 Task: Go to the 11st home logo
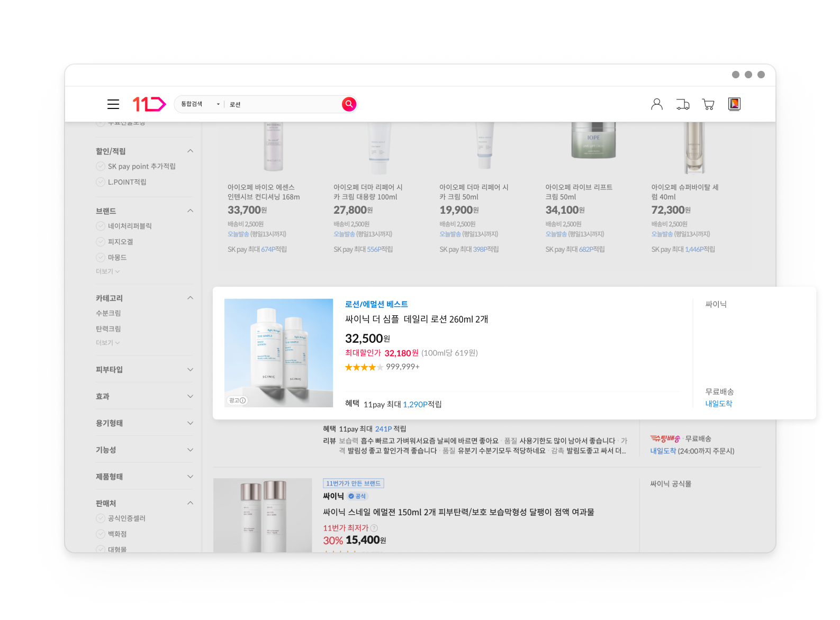(x=149, y=104)
